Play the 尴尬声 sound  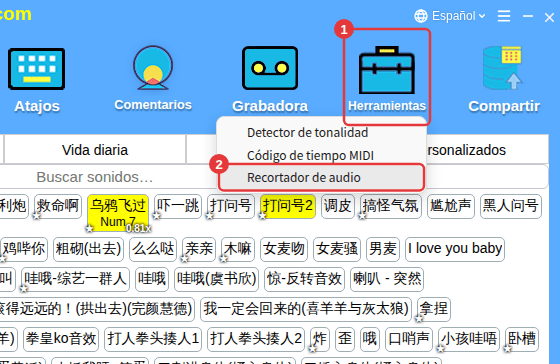point(451,206)
